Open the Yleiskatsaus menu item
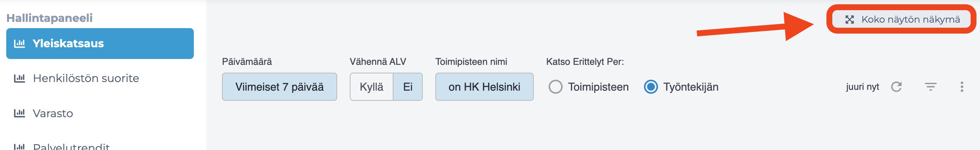The image size is (980, 150). click(100, 43)
